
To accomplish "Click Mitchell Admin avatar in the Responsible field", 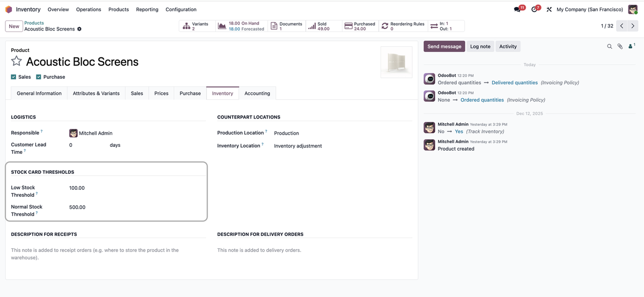I will [x=74, y=133].
